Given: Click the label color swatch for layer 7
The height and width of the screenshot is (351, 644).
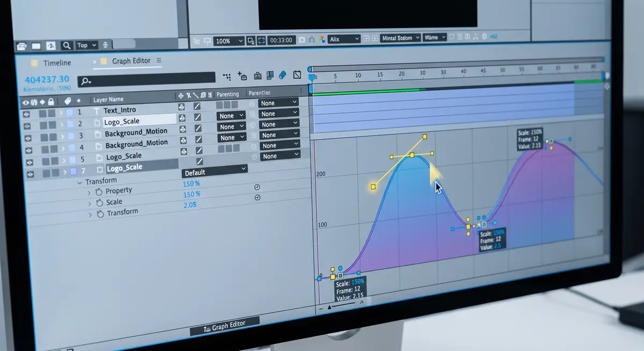Looking at the screenshot, I should coord(73,172).
